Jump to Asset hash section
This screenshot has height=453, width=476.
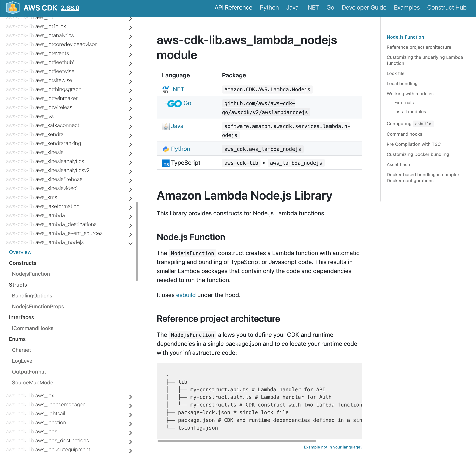[398, 164]
